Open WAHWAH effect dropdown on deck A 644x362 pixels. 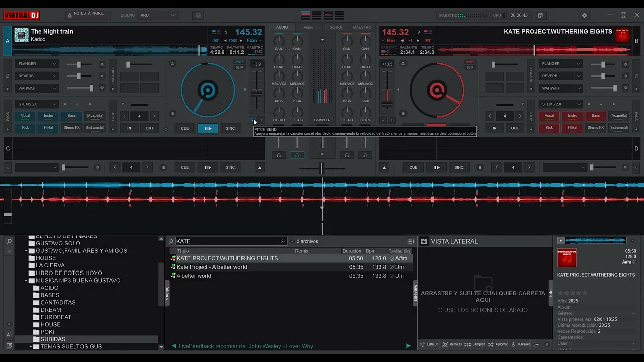point(38,88)
